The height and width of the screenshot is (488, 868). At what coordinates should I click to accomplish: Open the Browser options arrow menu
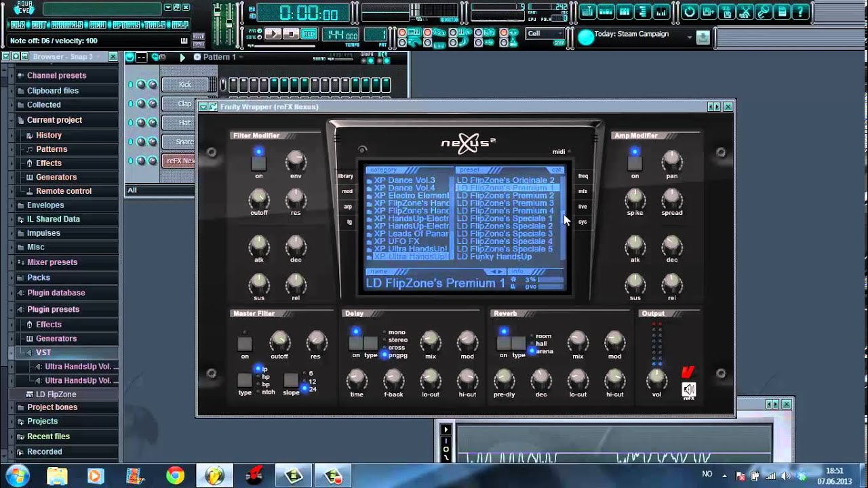pyautogui.click(x=6, y=57)
